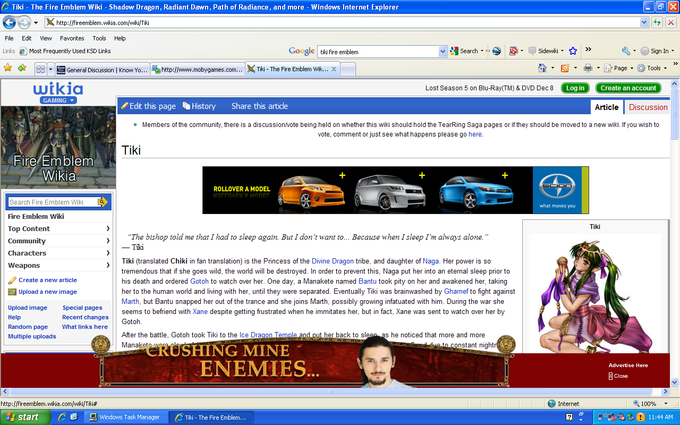
Task: Refresh the page with the green arrows icon
Action: coord(657,22)
